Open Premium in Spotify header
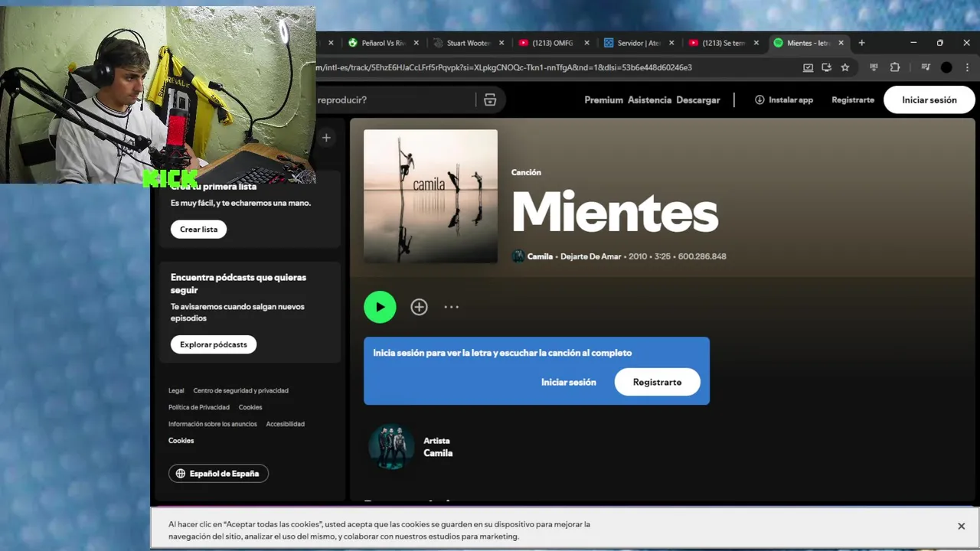The width and height of the screenshot is (980, 551). (603, 99)
